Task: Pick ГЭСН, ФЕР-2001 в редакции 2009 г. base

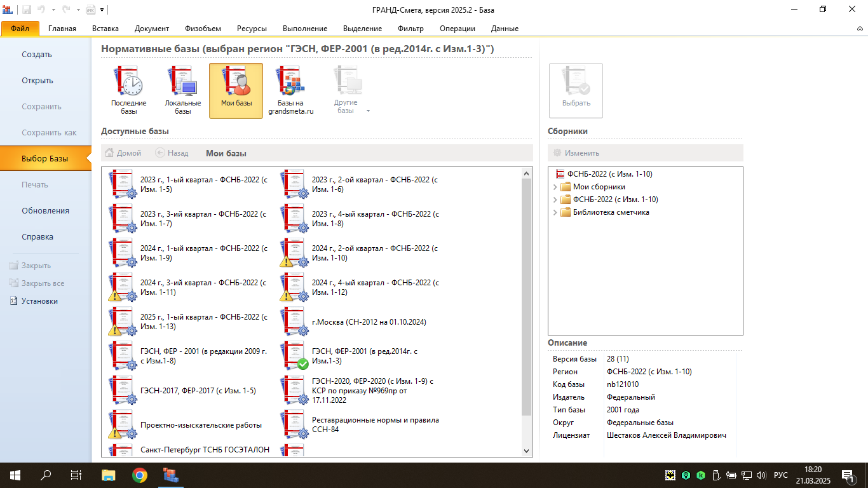Action: pos(189,356)
